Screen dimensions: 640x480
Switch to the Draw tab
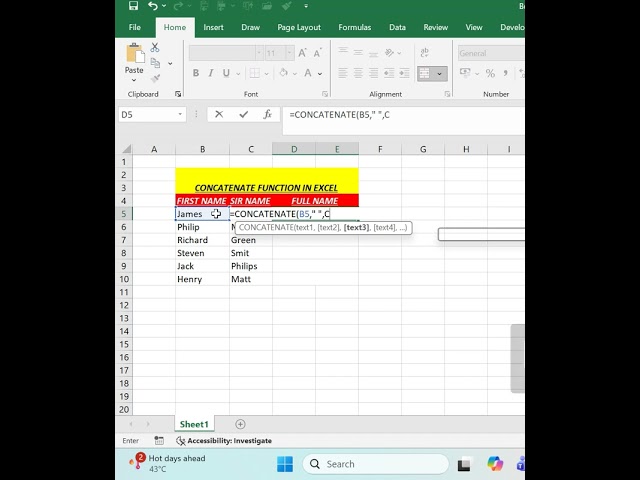click(x=251, y=27)
